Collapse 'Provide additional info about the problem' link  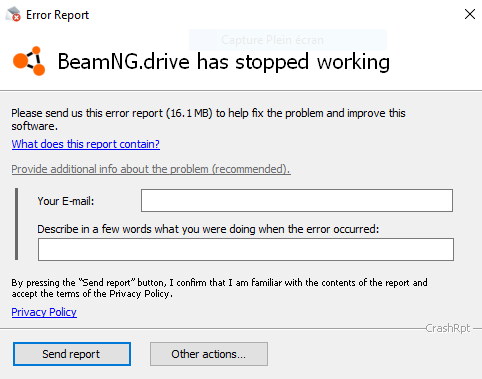[151, 169]
